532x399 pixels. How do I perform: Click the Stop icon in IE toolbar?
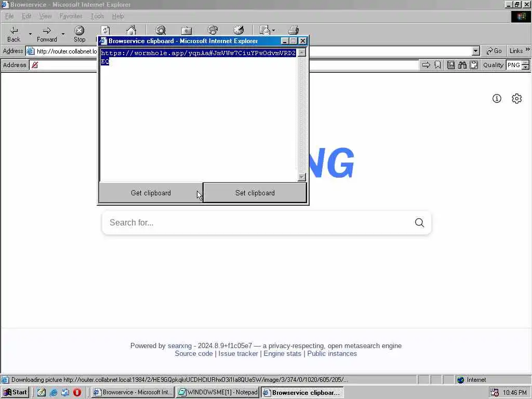pyautogui.click(x=79, y=34)
